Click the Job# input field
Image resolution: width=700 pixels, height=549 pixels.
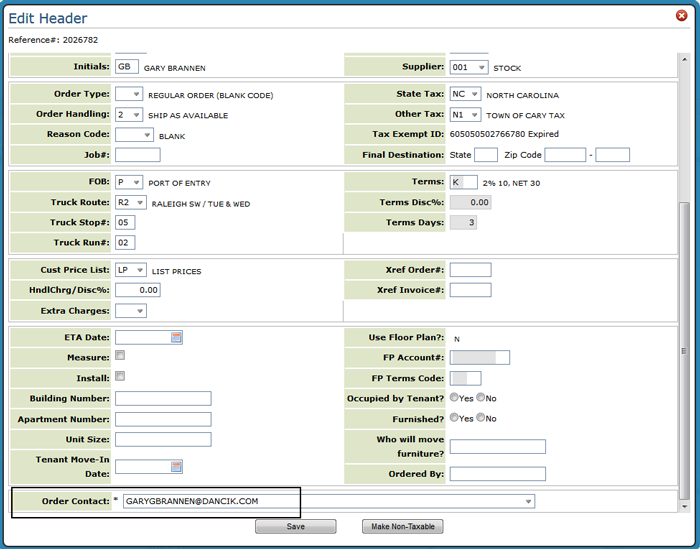pos(138,155)
